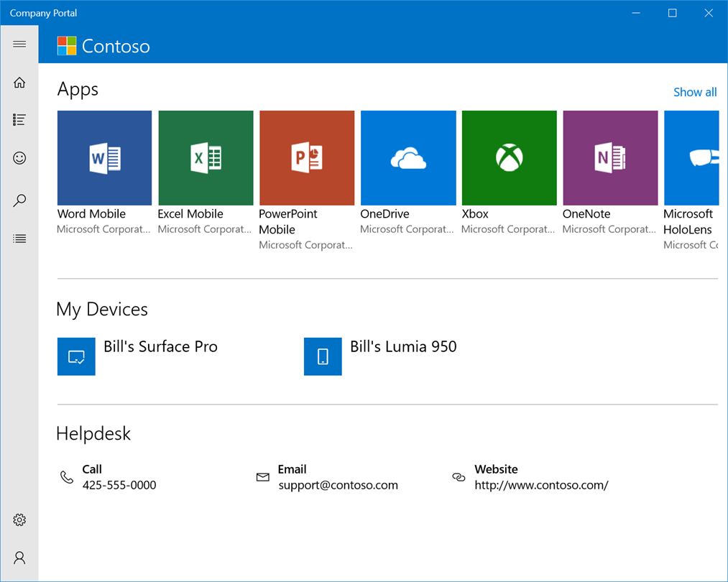Viewport: 728px width, 582px height.
Task: Click the Word Mobile title text
Action: [x=91, y=214]
